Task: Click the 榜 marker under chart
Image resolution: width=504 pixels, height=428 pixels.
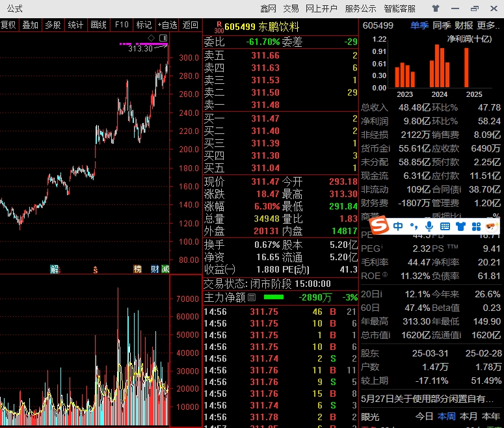Action: coord(137,269)
